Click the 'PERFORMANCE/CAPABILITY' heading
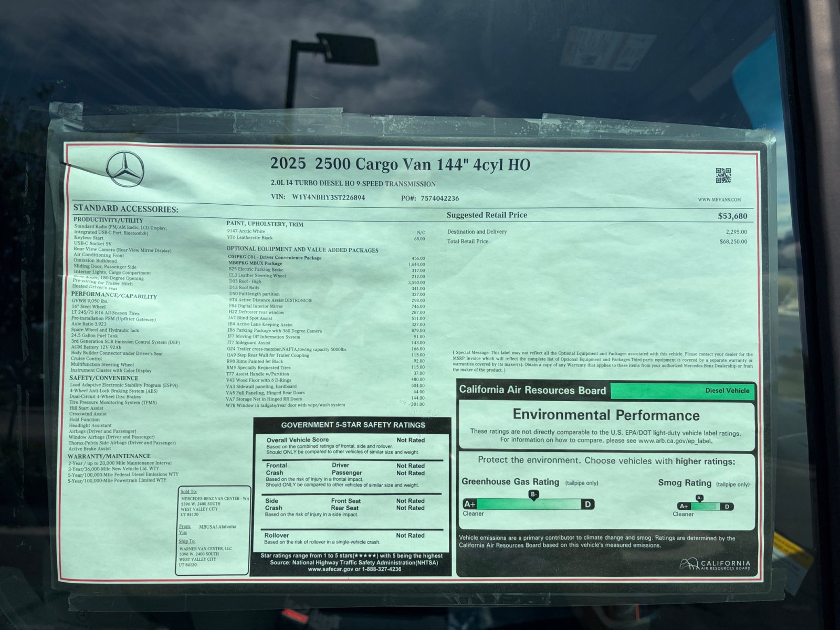The height and width of the screenshot is (630, 840). [x=114, y=295]
